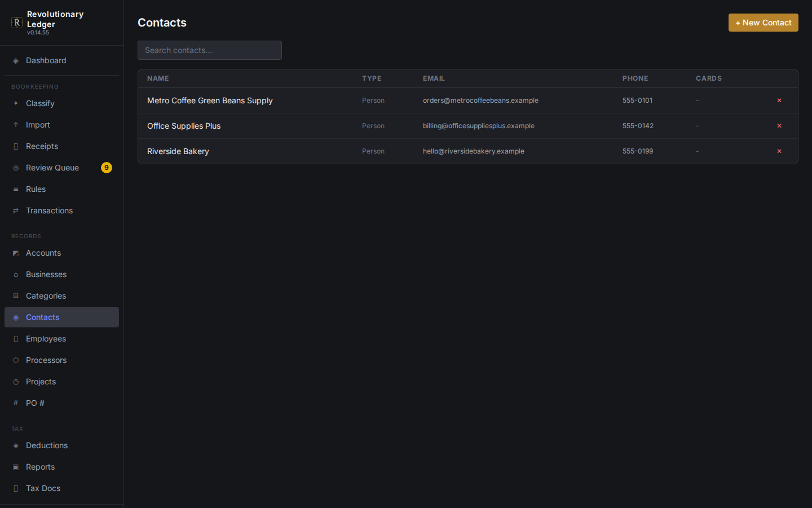
Task: Open the Review Queue
Action: point(61,168)
